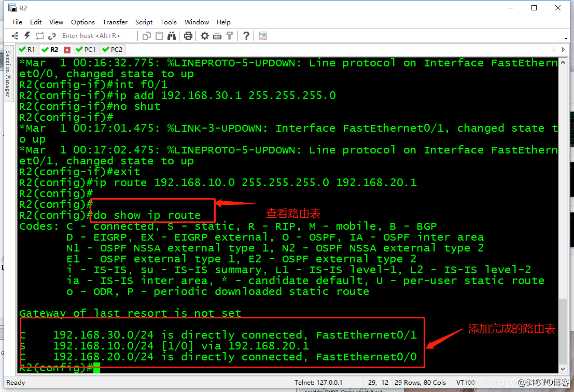Open the Edit menu

(x=35, y=22)
